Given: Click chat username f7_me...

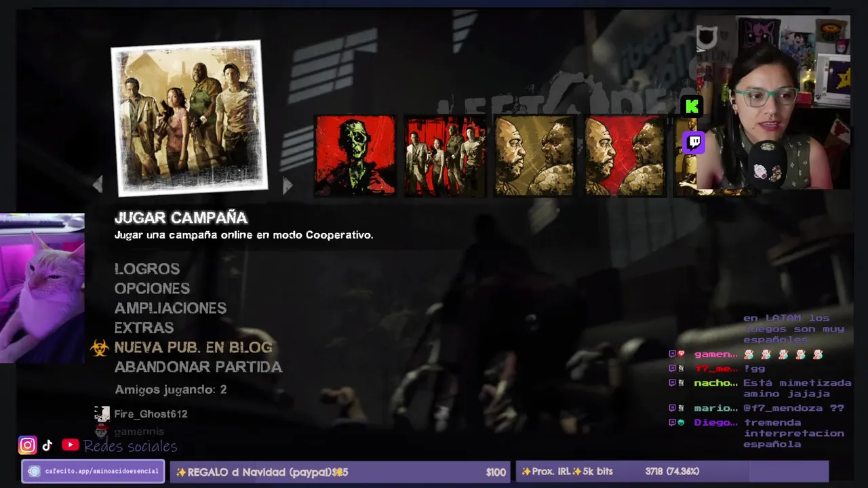Looking at the screenshot, I should coord(715,369).
